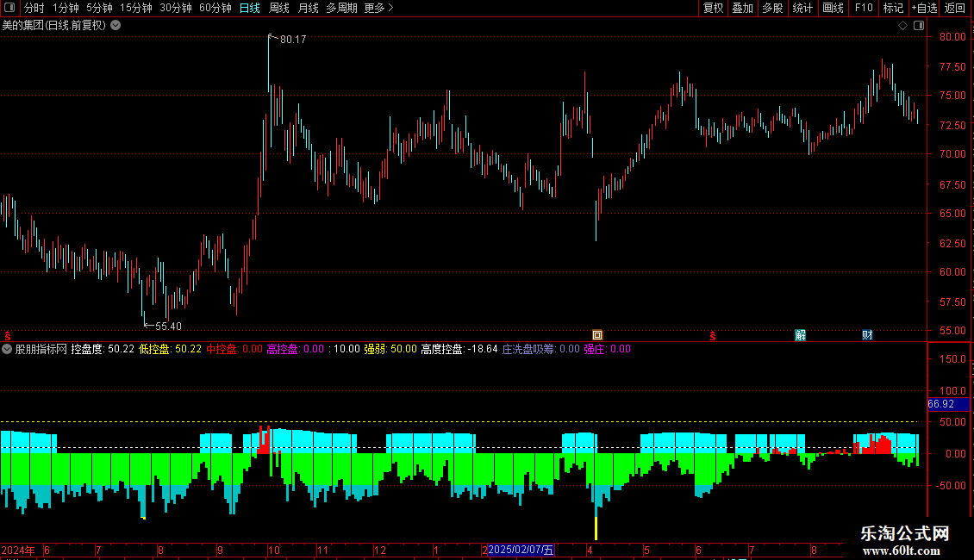This screenshot has width=974, height=560.
Task: Click the orange 回 event marker
Action: (x=597, y=335)
